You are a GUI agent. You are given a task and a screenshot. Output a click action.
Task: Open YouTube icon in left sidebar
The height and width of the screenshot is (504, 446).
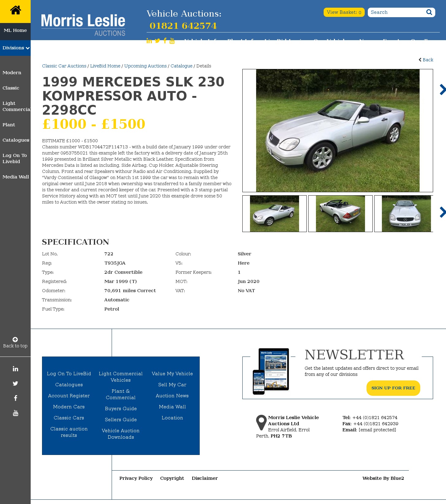(x=15, y=413)
